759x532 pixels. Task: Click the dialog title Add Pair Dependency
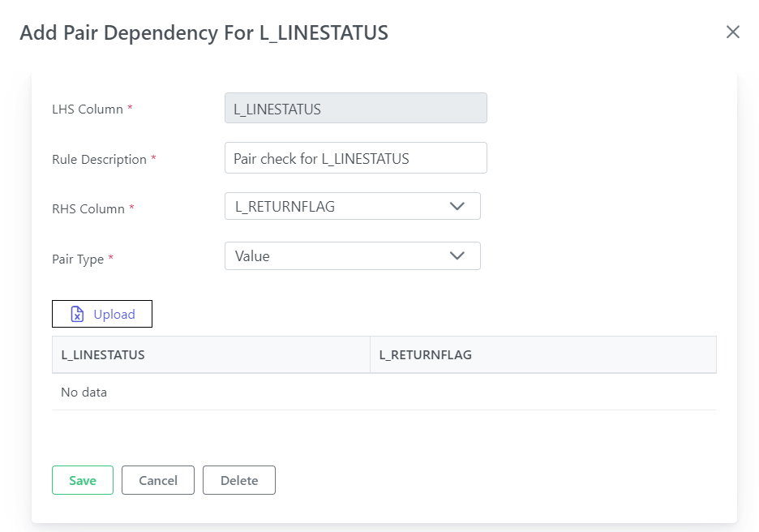(x=204, y=33)
